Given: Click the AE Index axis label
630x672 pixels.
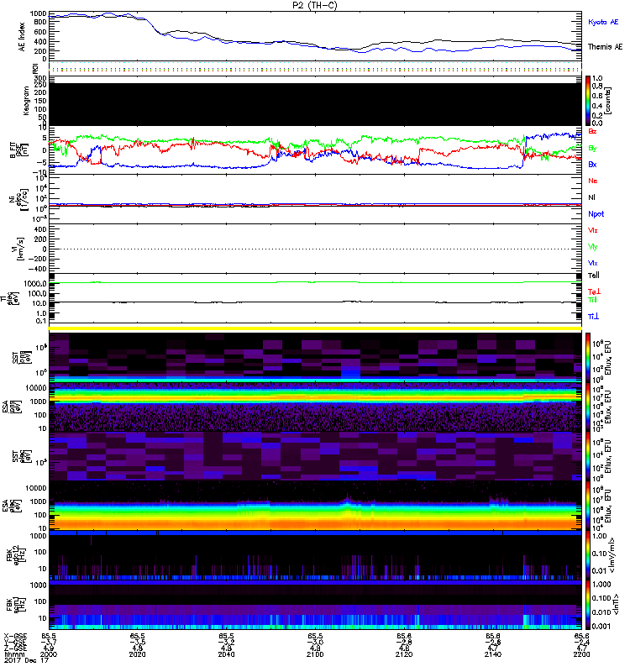Looking at the screenshot, I should coord(22,37).
